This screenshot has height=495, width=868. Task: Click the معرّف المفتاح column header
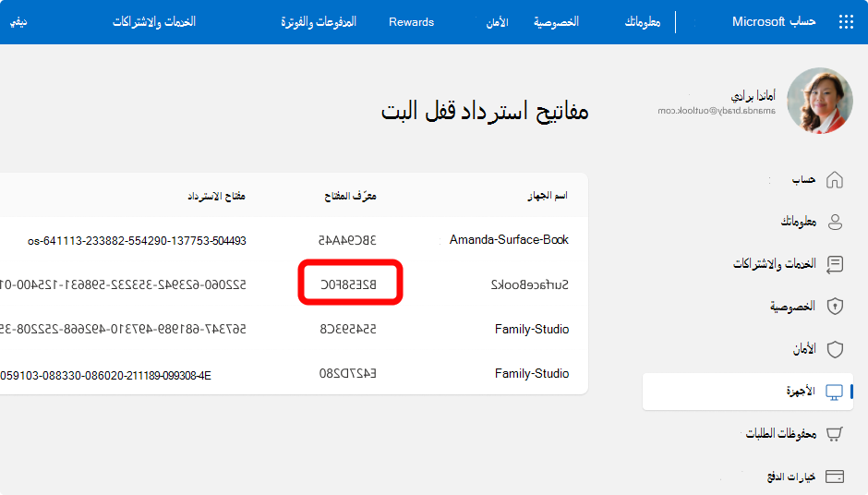350,196
